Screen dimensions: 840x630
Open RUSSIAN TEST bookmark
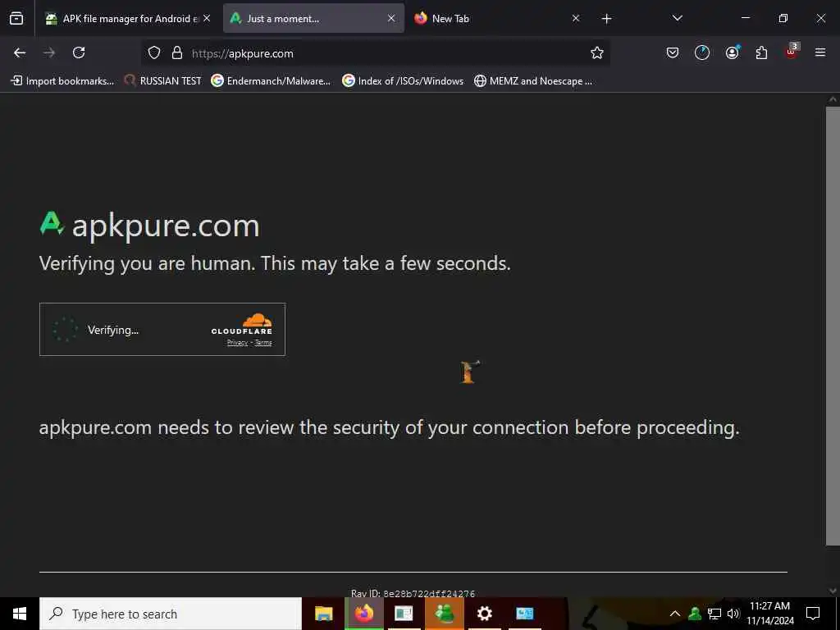pos(163,81)
